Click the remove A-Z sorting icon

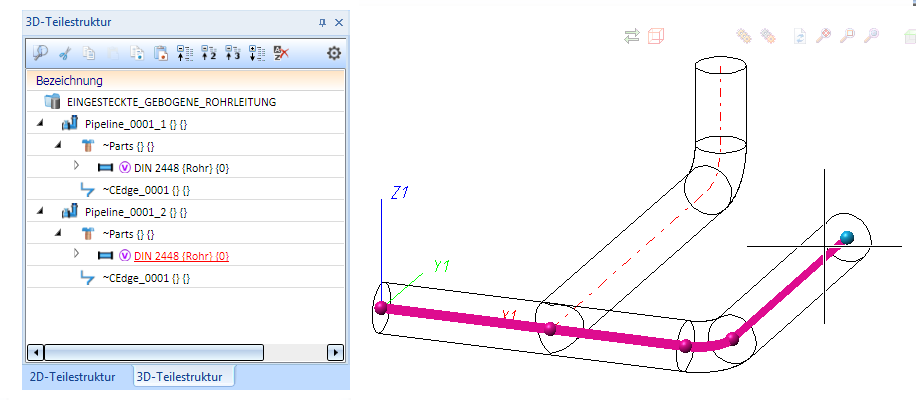[x=281, y=54]
